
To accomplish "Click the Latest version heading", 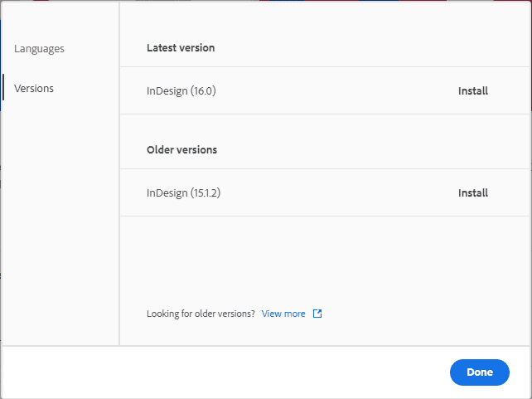I will [181, 48].
